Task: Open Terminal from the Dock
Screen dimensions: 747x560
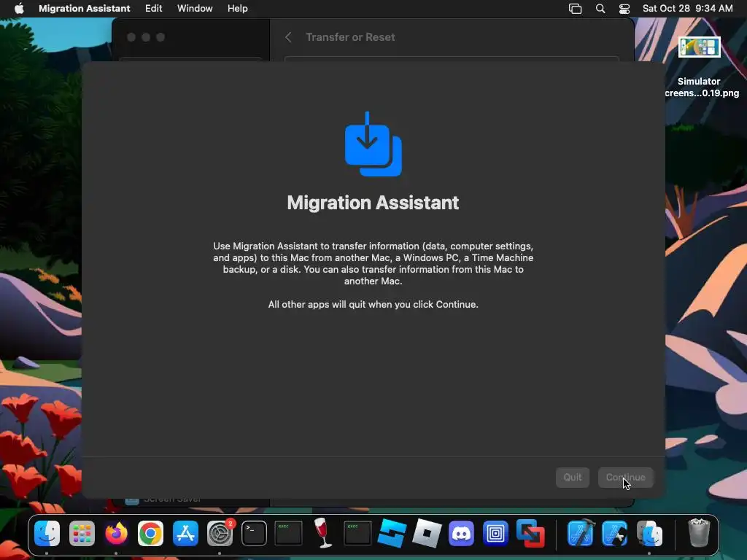Action: 254,533
